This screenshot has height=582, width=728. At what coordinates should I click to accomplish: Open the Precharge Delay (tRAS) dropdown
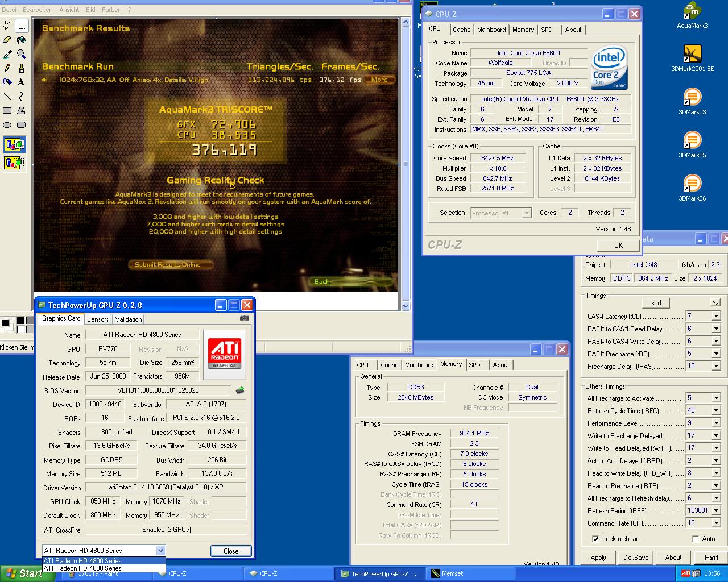click(x=716, y=366)
